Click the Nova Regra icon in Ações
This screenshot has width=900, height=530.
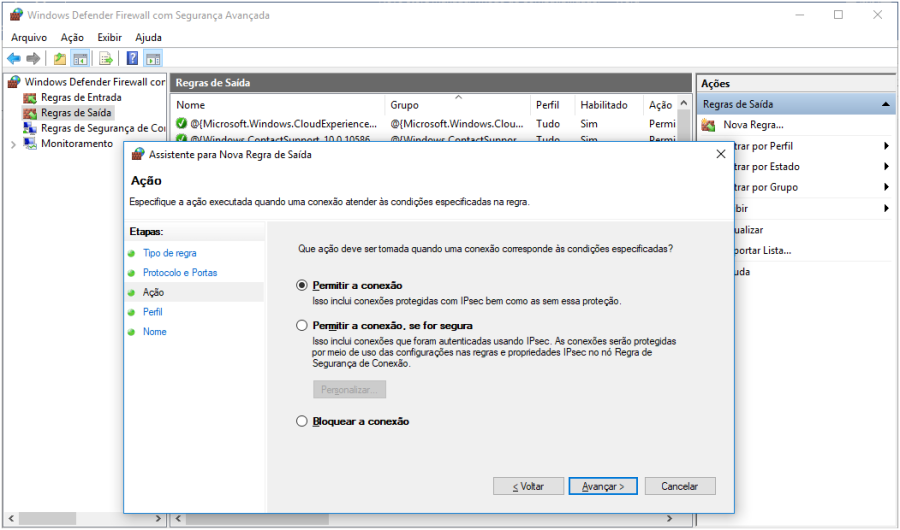[709, 125]
